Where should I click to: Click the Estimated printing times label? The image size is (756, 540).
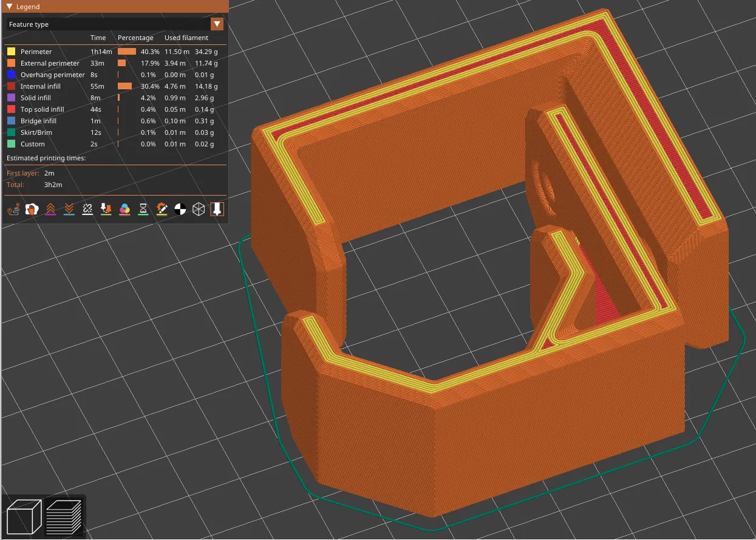tap(46, 158)
